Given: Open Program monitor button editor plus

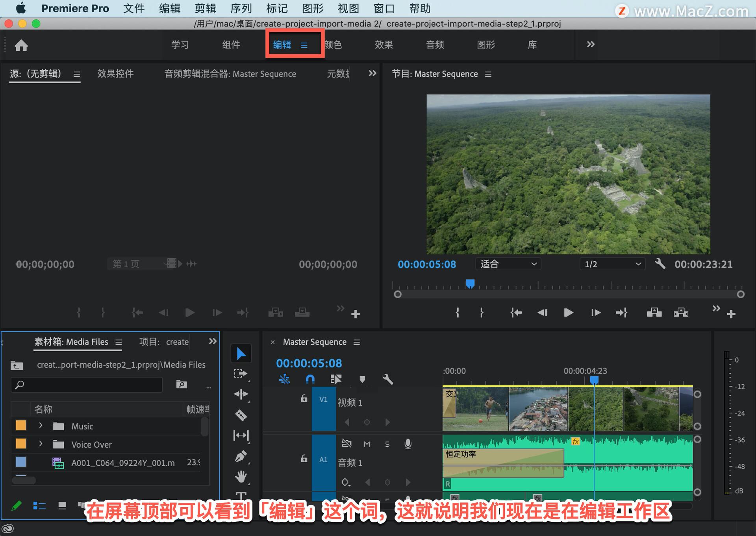Looking at the screenshot, I should pos(731,314).
